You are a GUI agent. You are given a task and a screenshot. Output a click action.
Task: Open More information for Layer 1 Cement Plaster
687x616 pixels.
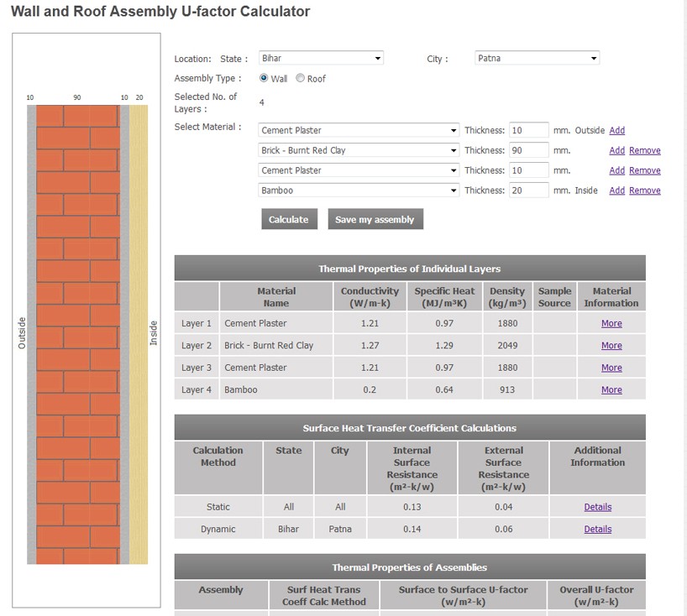pos(611,322)
